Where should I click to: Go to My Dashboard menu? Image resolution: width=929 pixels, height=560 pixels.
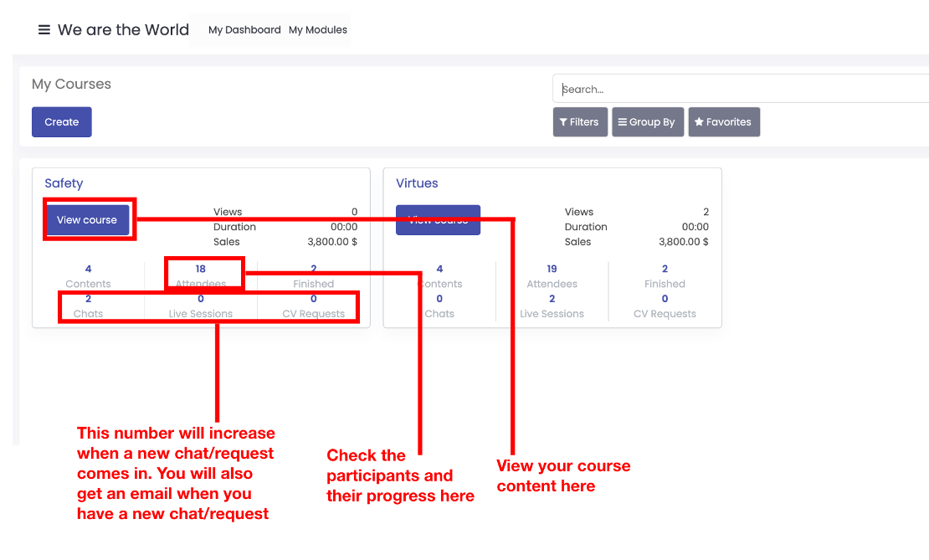[244, 30]
